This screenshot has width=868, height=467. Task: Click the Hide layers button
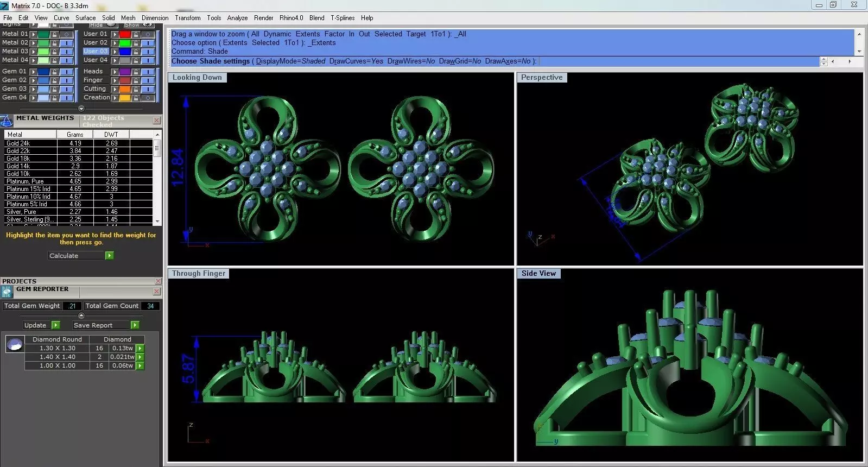pos(104,24)
